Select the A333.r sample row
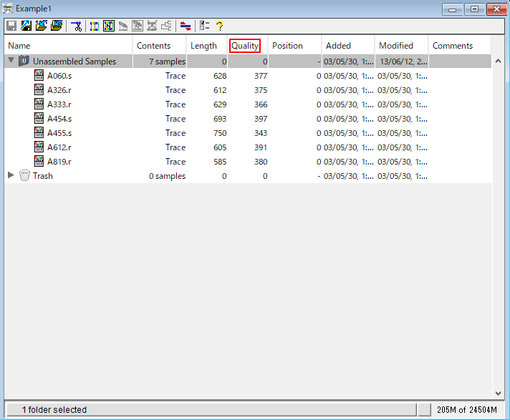 click(x=248, y=104)
